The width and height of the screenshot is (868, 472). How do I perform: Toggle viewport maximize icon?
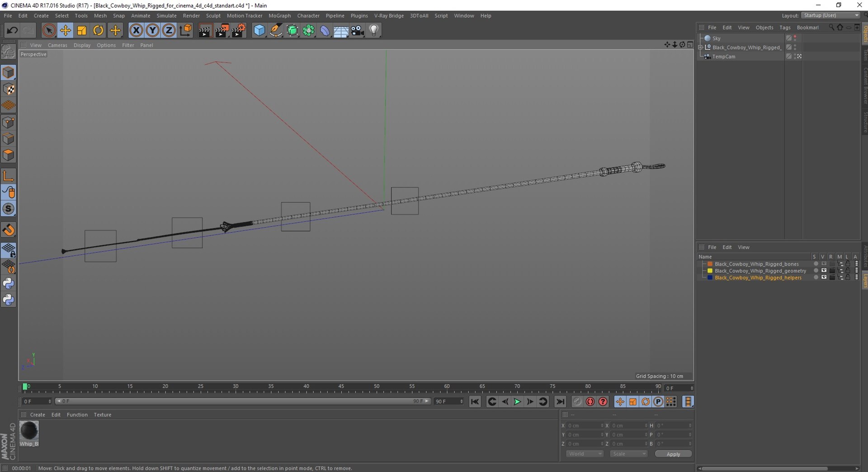pos(690,44)
